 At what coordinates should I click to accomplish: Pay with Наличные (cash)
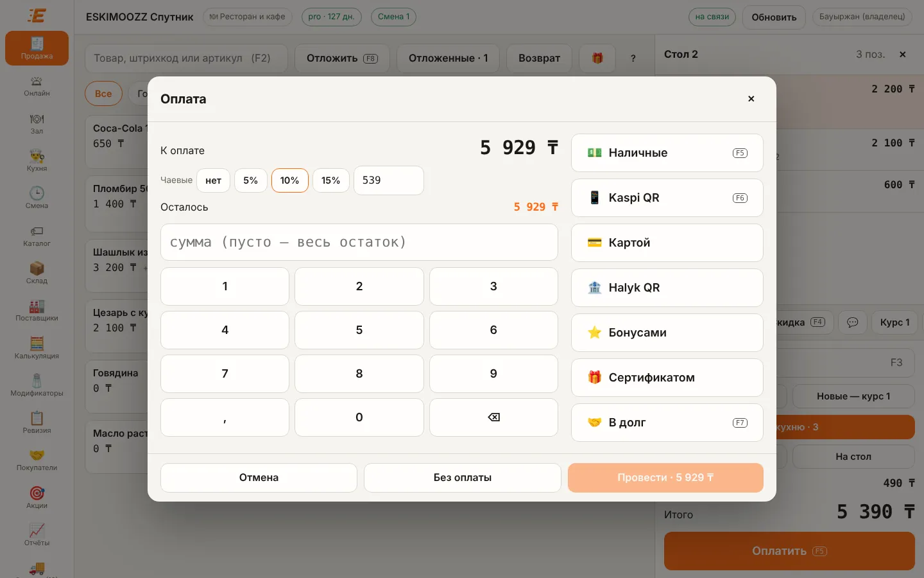pyautogui.click(x=667, y=153)
